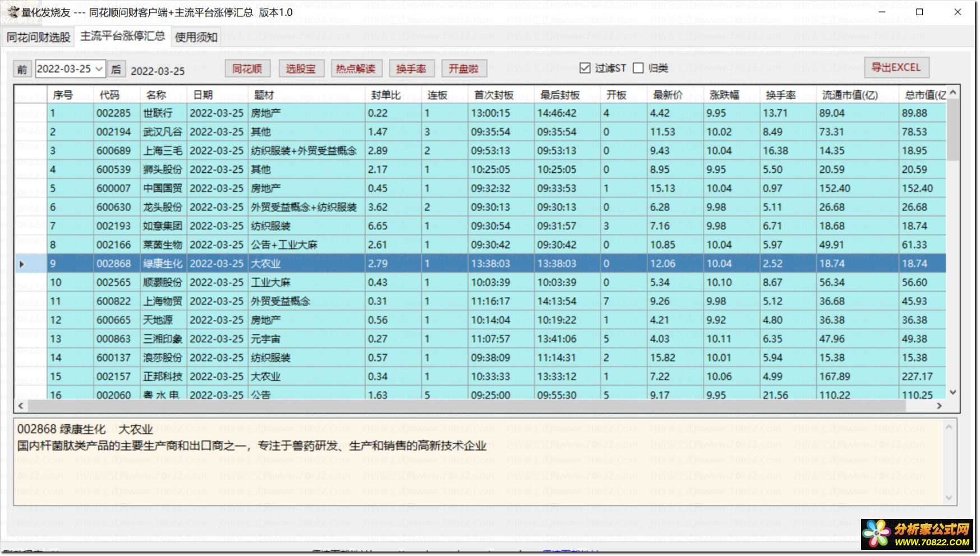
Task: Click the 开板 column header
Action: (x=624, y=95)
